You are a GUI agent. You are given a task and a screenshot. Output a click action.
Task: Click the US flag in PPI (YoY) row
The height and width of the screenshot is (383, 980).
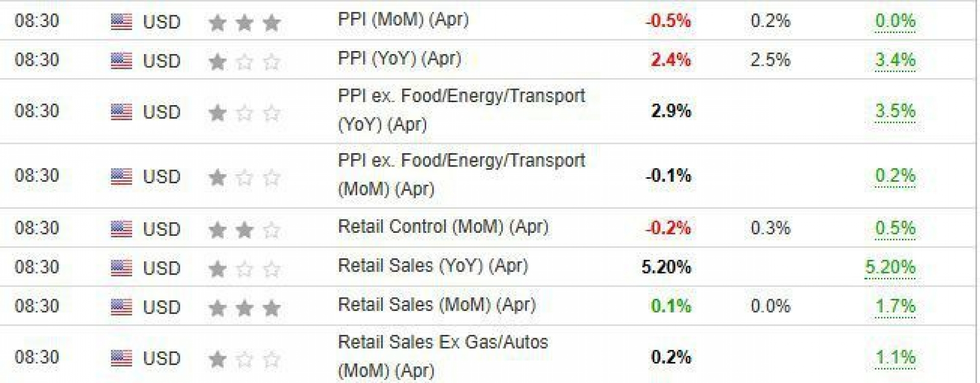point(121,61)
